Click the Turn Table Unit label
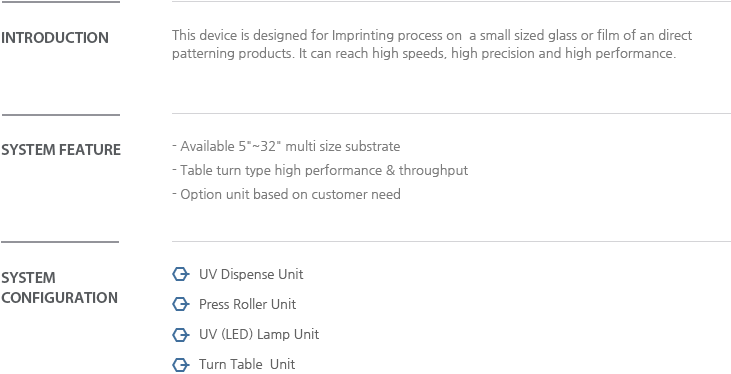 tap(247, 364)
